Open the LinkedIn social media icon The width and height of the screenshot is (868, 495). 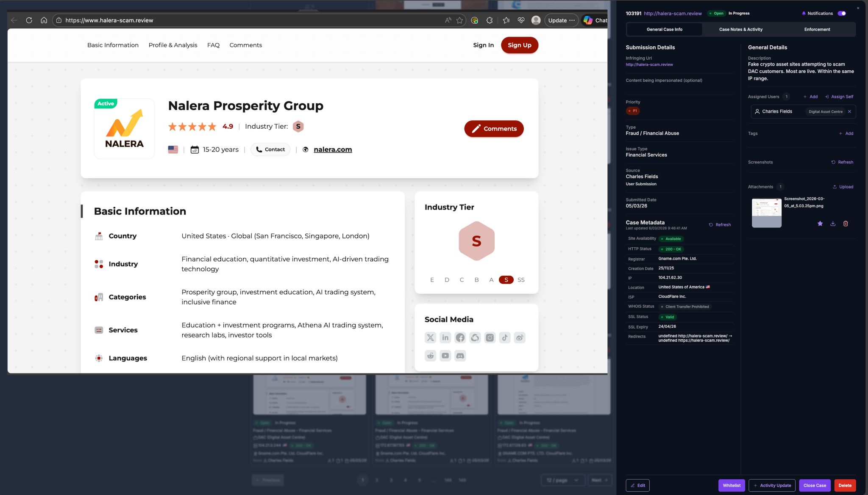coord(445,337)
